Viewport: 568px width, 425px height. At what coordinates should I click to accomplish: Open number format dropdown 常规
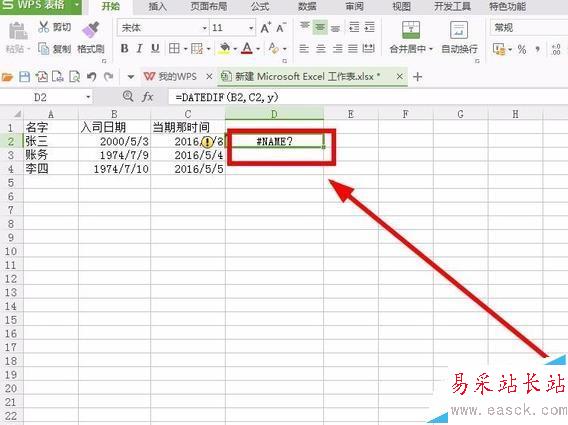529,28
